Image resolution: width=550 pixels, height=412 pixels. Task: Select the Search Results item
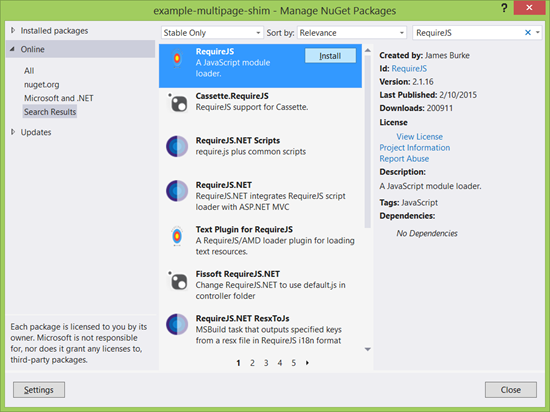coord(50,112)
